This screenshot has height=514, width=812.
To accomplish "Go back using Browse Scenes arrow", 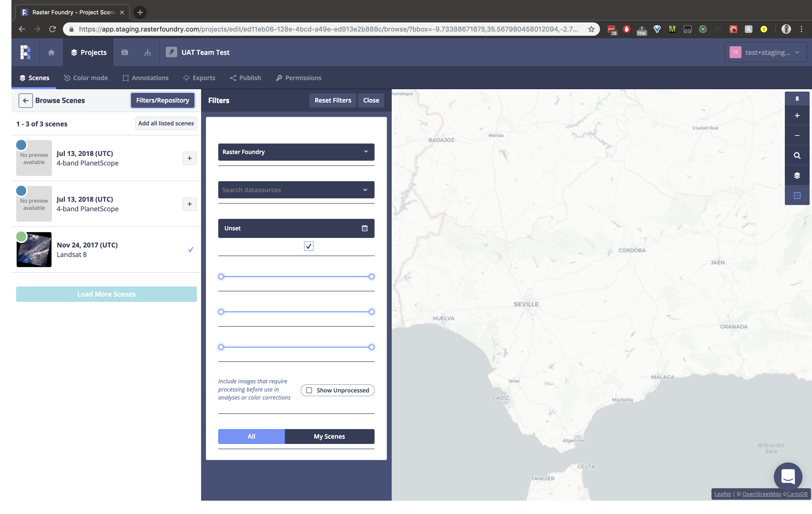I will coord(26,101).
